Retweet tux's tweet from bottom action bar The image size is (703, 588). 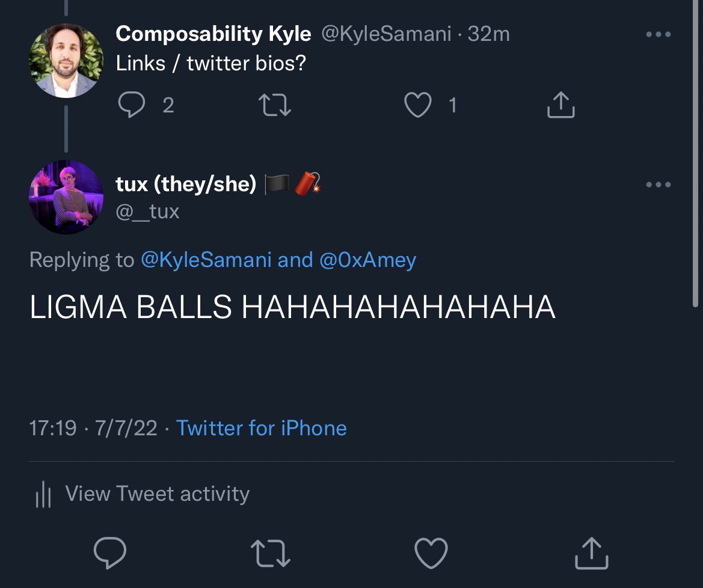pos(271,553)
